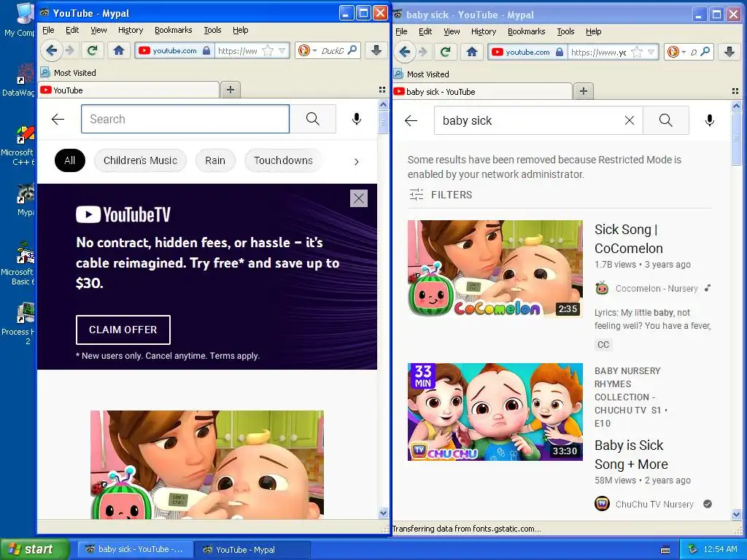
Task: Switch to baby sick - YouTube taskbar button
Action: click(x=136, y=550)
